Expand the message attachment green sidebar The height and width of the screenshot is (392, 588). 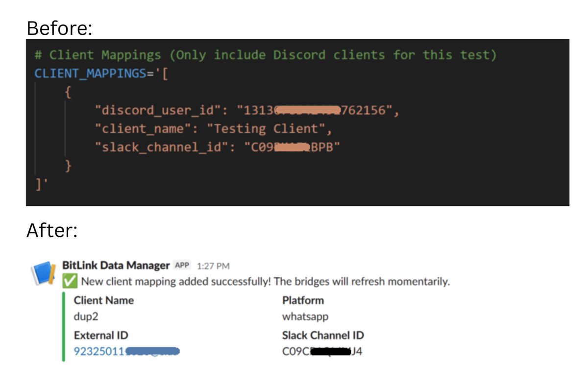click(x=64, y=326)
